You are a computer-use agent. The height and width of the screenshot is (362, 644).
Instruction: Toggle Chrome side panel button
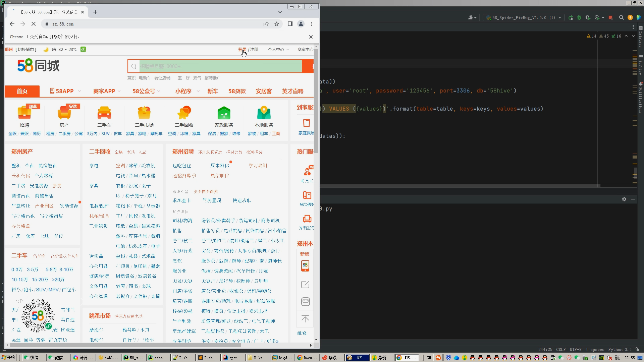point(290,24)
